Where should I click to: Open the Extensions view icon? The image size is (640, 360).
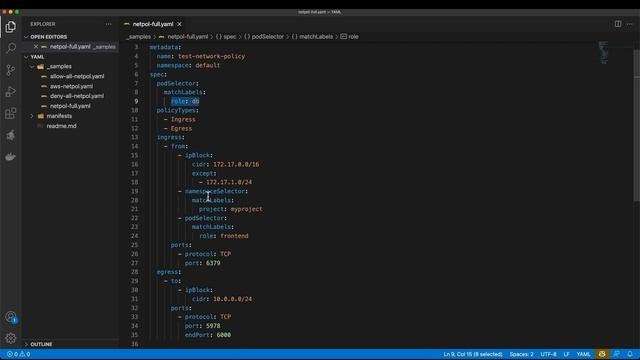pos(11,113)
